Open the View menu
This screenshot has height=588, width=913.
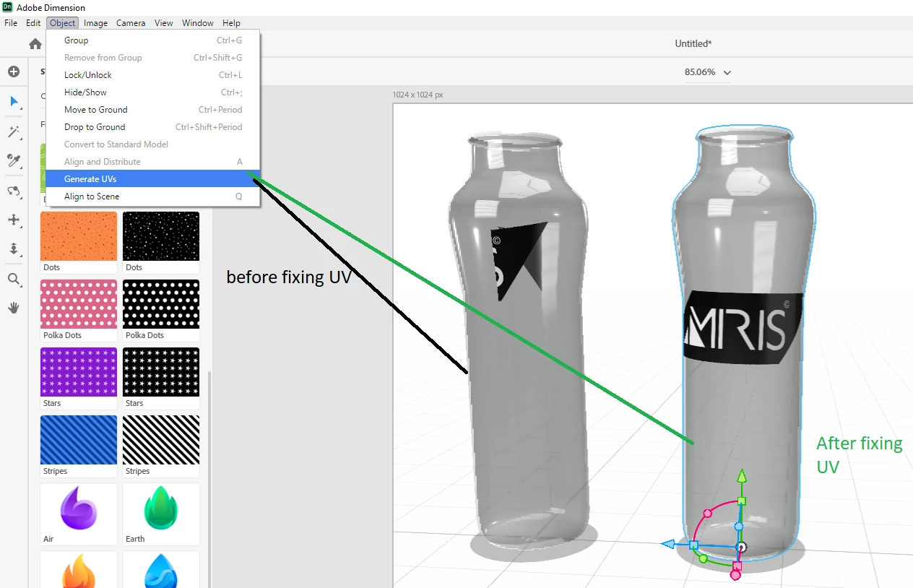click(164, 23)
